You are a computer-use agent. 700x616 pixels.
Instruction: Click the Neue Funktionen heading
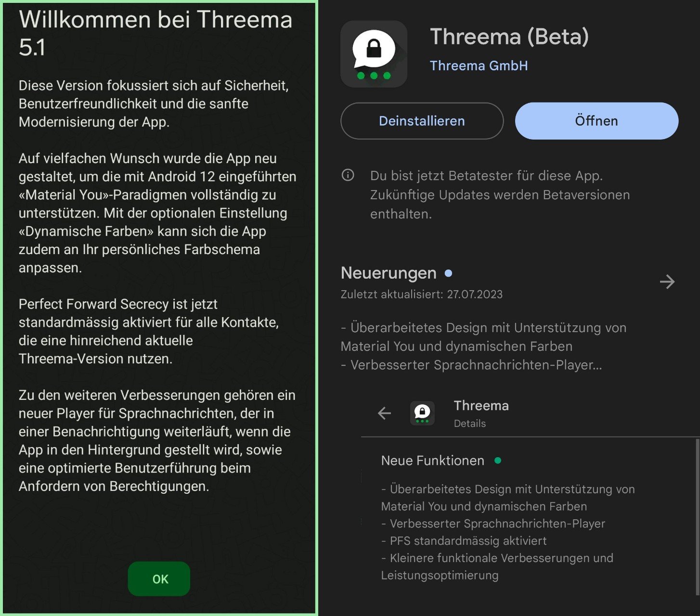click(x=432, y=461)
